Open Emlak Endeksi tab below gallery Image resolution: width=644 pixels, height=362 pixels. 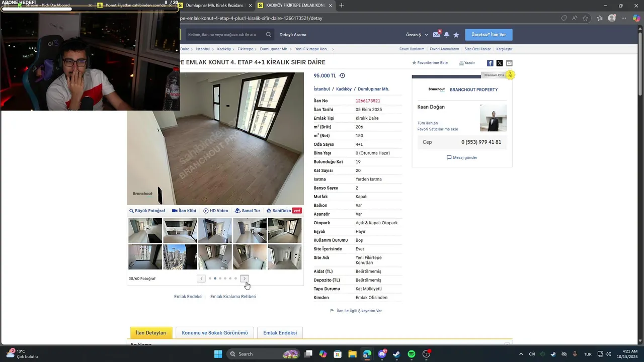280,333
